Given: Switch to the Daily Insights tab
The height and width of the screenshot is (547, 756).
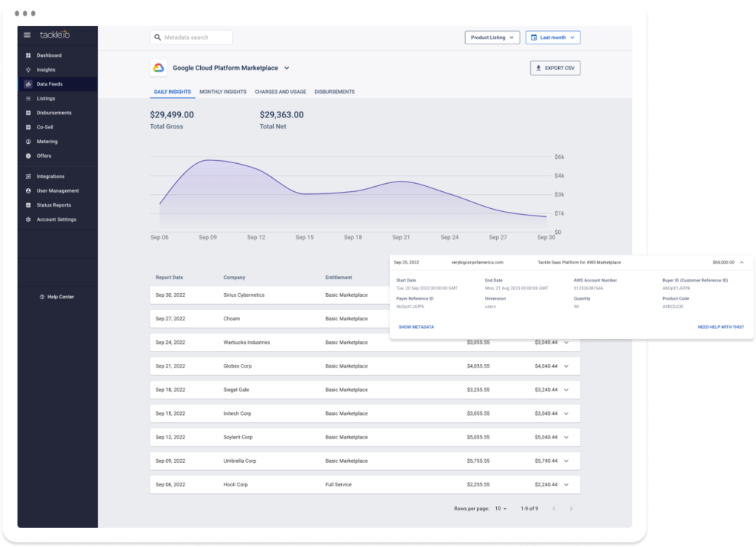Looking at the screenshot, I should click(x=173, y=92).
